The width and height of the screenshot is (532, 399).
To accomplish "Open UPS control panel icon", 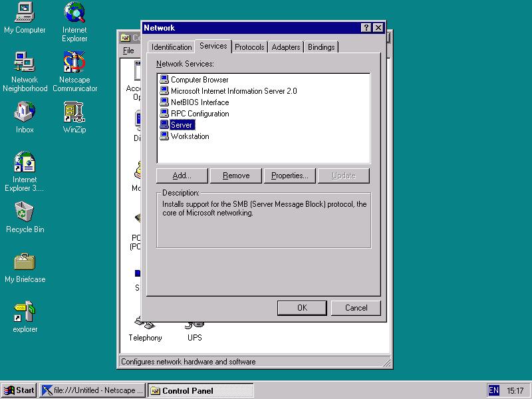I will point(194,327).
